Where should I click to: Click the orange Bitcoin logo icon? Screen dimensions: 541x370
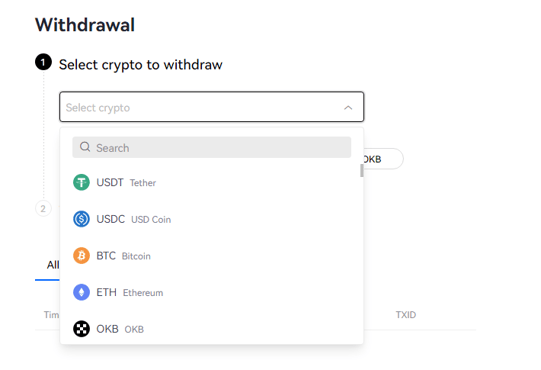pyautogui.click(x=81, y=256)
